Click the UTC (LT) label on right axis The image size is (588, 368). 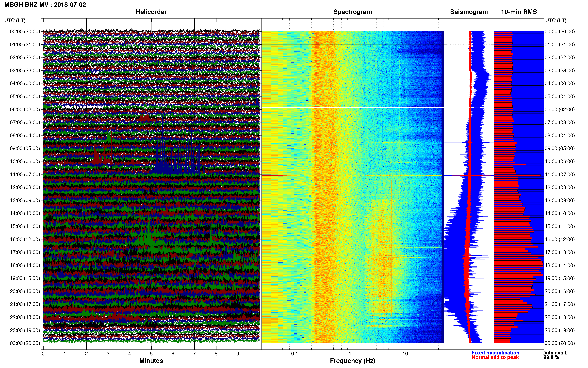tap(556, 20)
